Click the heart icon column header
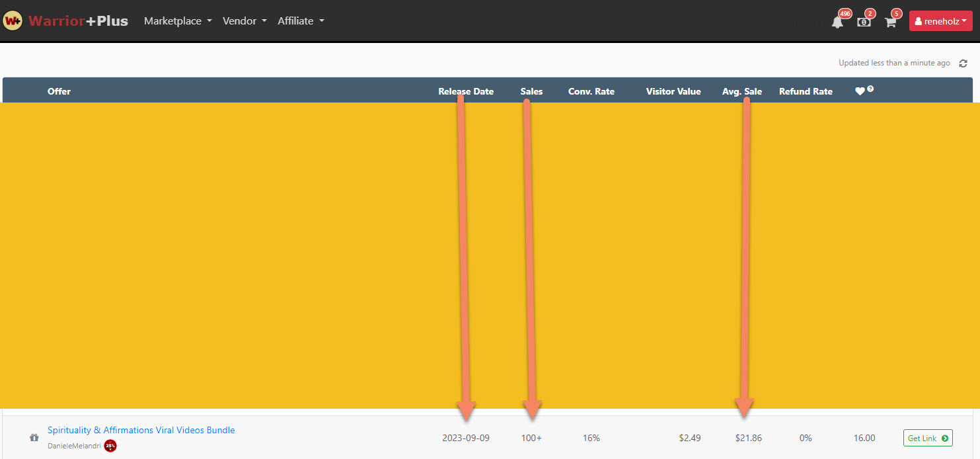980x459 pixels. pyautogui.click(x=860, y=91)
